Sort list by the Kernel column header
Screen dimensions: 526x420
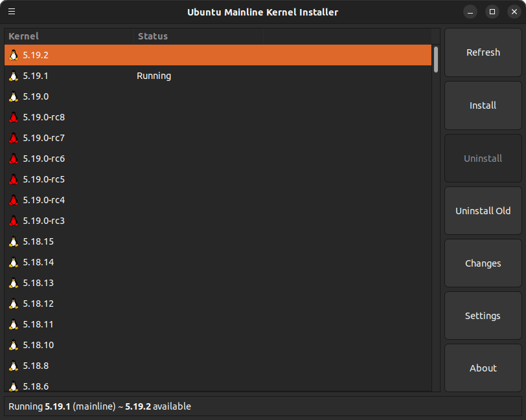click(69, 36)
